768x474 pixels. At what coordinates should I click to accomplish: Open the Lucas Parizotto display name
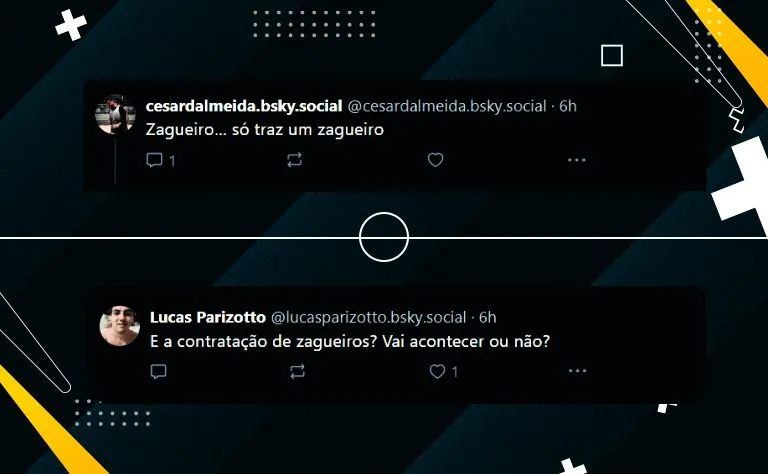[x=208, y=317]
